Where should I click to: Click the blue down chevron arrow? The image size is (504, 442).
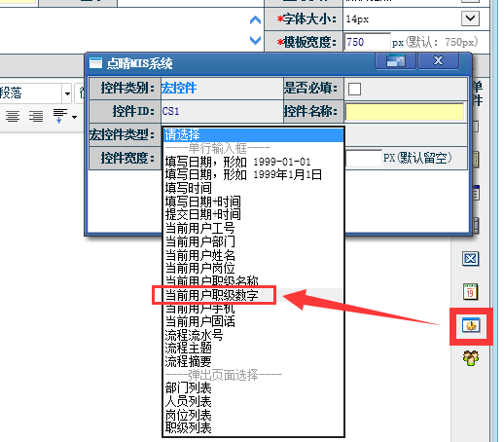click(255, 40)
